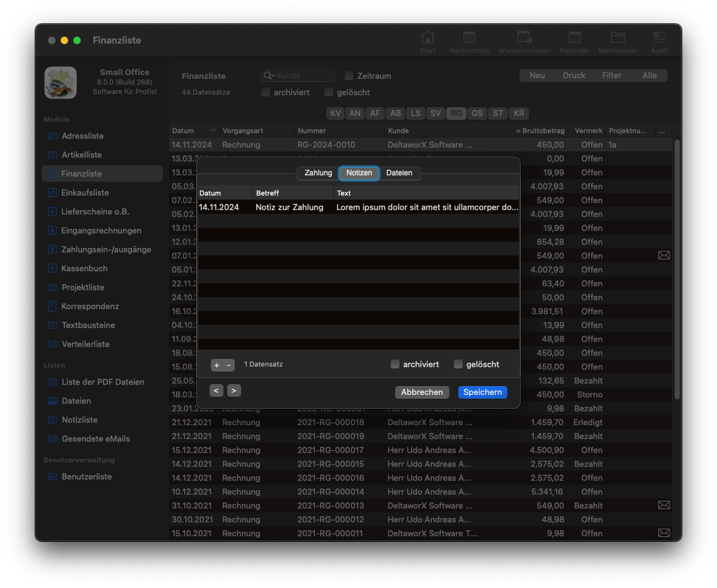717x588 pixels.
Task: Switch to the Zahlung tab
Action: point(318,173)
